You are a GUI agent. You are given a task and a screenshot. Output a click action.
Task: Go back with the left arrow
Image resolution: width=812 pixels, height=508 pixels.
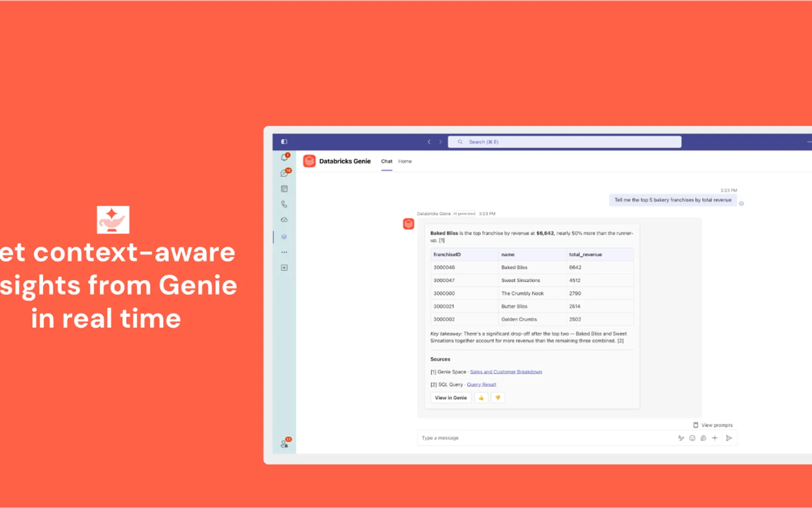(429, 142)
